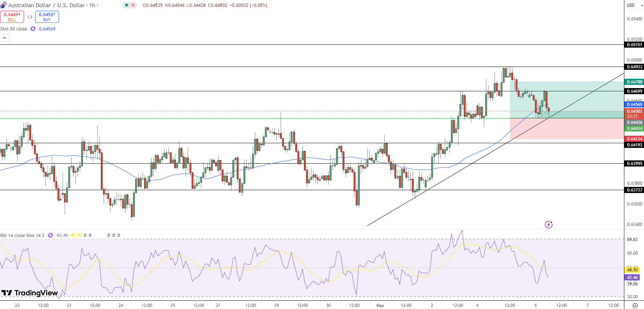The height and width of the screenshot is (309, 644).
Task: Click the blue 0.64569 SMA price label
Action: [634, 105]
